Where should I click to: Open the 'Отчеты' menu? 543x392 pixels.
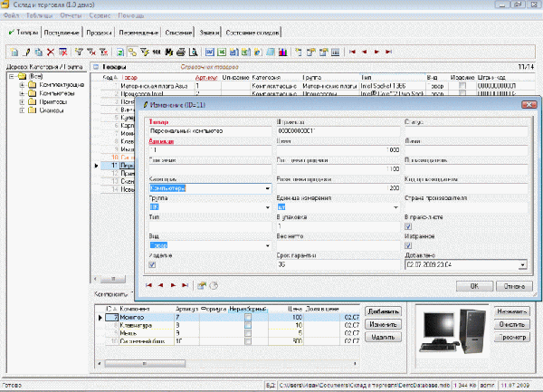(x=71, y=17)
